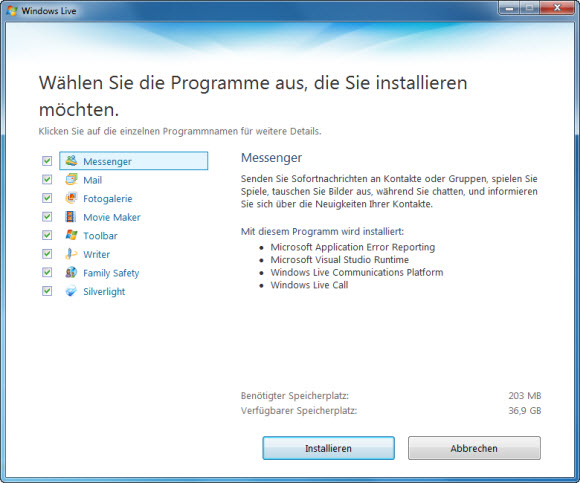Click the Windows Live title bar logo

[12, 11]
